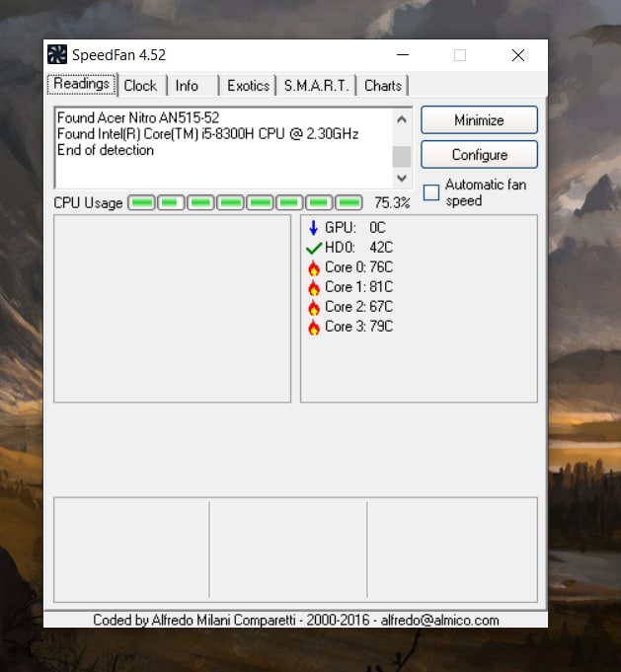This screenshot has width=621, height=672.
Task: Select the 'Found Acer Nitro AN515-52' log line
Action: coord(138,117)
